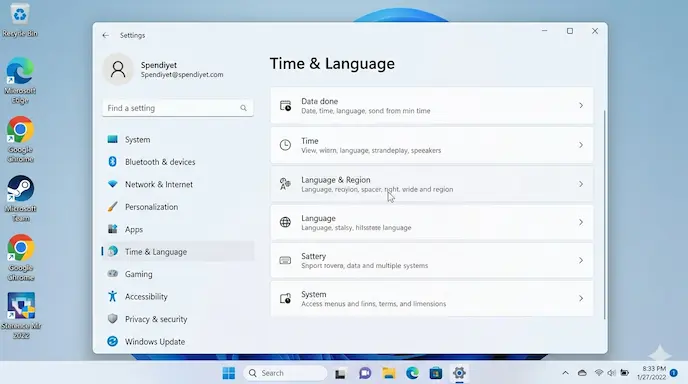Image resolution: width=688 pixels, height=384 pixels.
Task: Click the settings page vertical scrollbar
Action: click(x=605, y=215)
